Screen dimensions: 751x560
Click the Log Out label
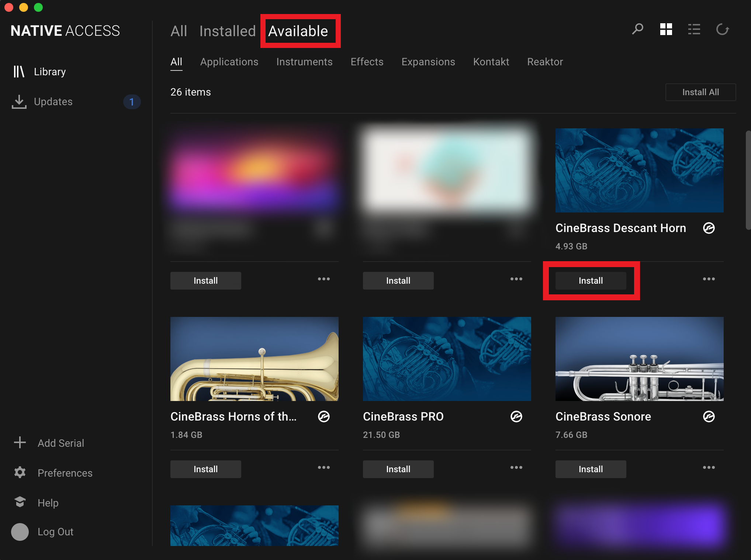55,532
